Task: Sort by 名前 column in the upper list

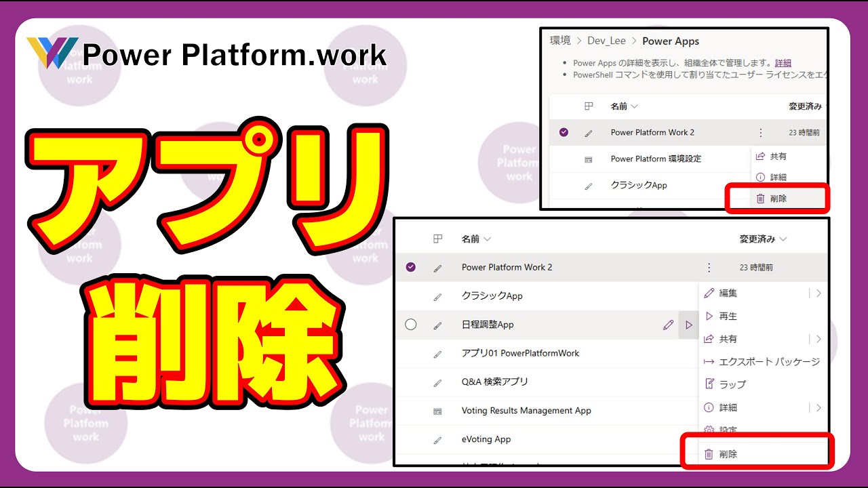Action: pyautogui.click(x=624, y=106)
